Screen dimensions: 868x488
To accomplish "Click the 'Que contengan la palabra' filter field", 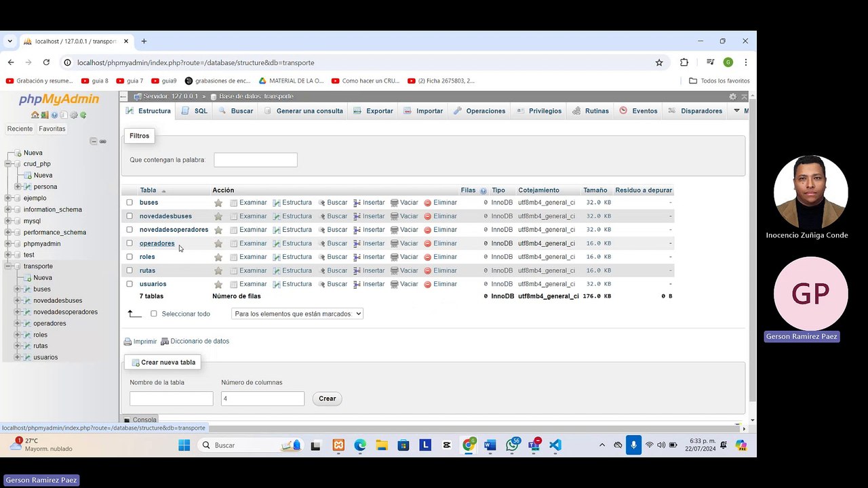I will [x=256, y=160].
